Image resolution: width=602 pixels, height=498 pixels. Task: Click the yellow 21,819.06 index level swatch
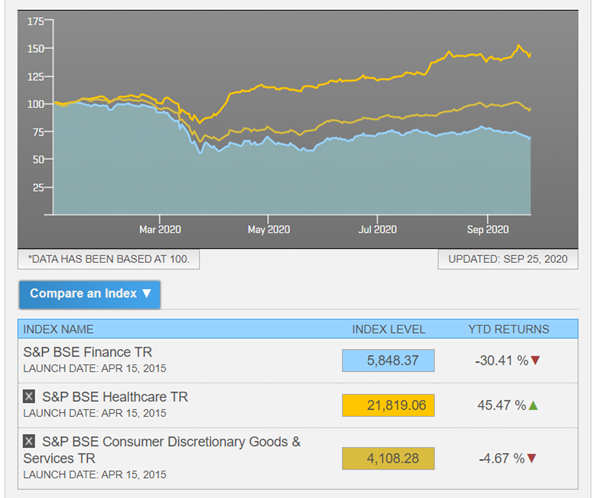pos(388,405)
